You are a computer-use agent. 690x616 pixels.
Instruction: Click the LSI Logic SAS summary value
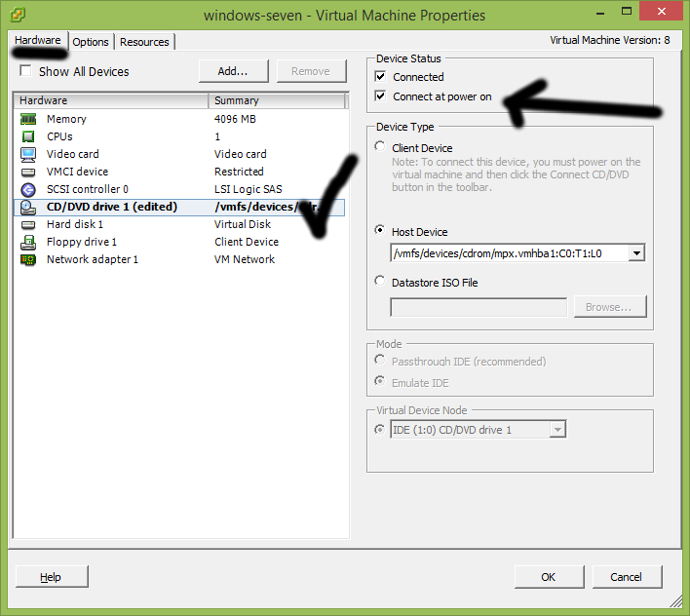tap(249, 190)
